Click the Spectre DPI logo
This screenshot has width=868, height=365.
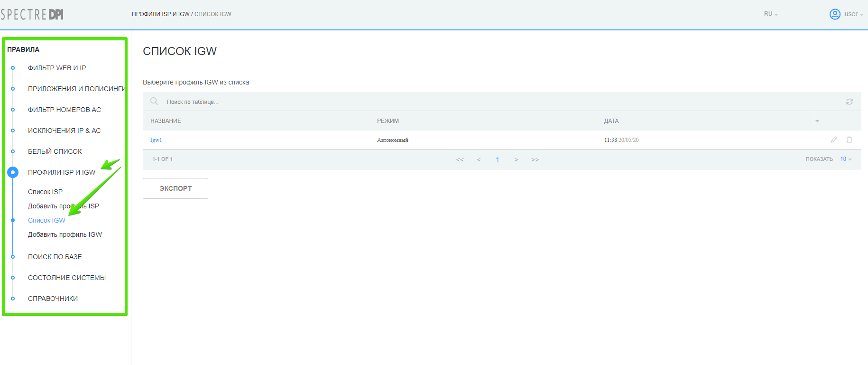pos(32,14)
